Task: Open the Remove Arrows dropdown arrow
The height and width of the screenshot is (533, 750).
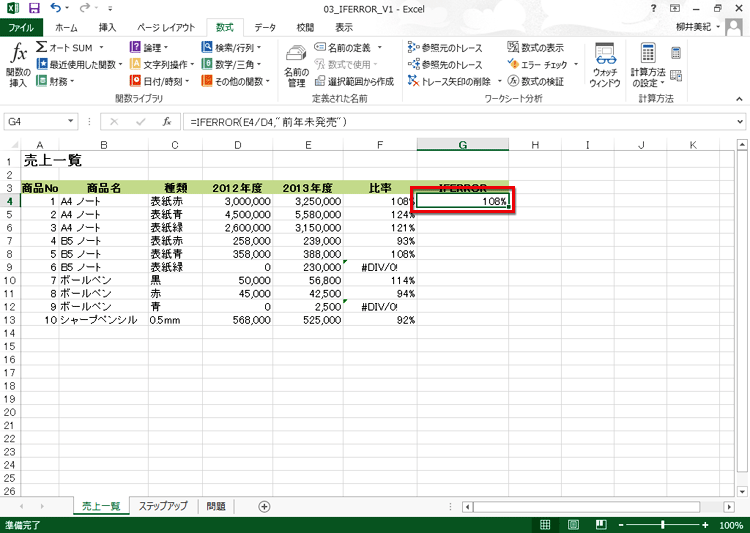Action: pyautogui.click(x=499, y=81)
